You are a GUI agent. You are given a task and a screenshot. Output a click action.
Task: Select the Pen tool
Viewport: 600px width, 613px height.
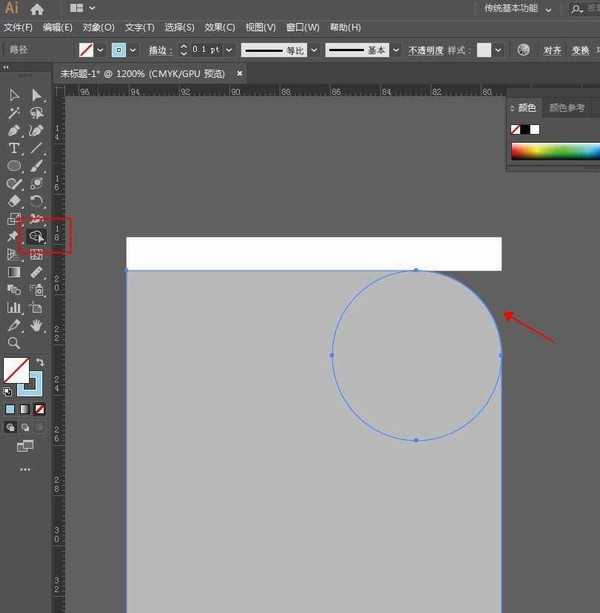(14, 130)
